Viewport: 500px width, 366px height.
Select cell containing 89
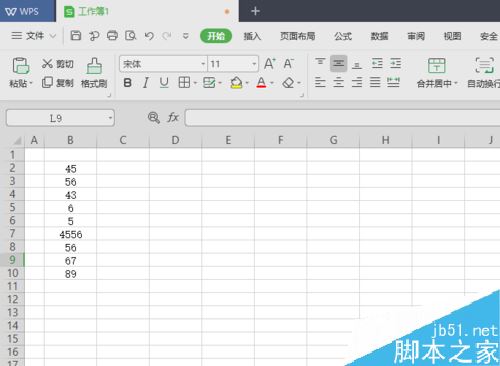(70, 274)
